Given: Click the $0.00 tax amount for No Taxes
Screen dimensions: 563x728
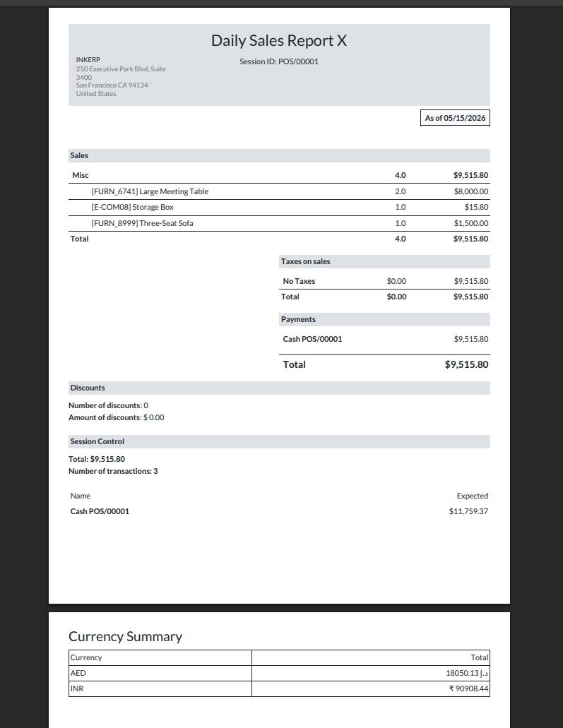Looking at the screenshot, I should click(x=397, y=281).
